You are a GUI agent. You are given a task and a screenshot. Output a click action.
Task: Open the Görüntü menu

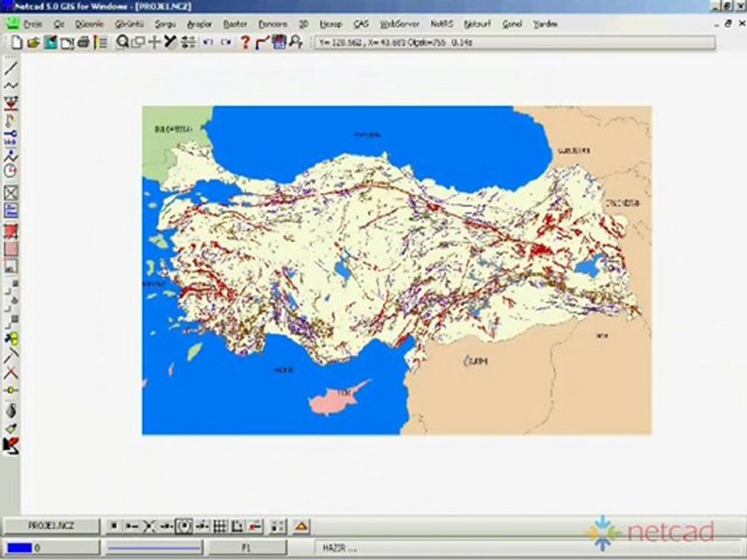coord(130,24)
